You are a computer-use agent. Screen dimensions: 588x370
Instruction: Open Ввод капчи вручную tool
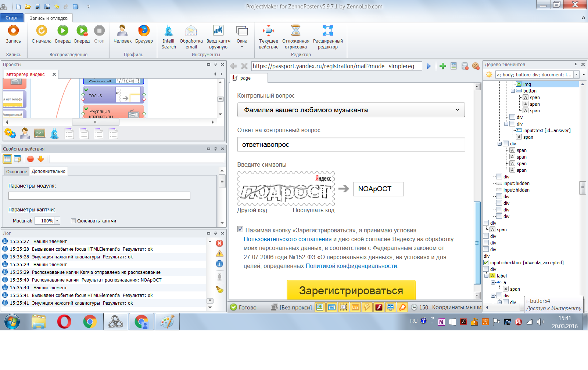pos(218,37)
